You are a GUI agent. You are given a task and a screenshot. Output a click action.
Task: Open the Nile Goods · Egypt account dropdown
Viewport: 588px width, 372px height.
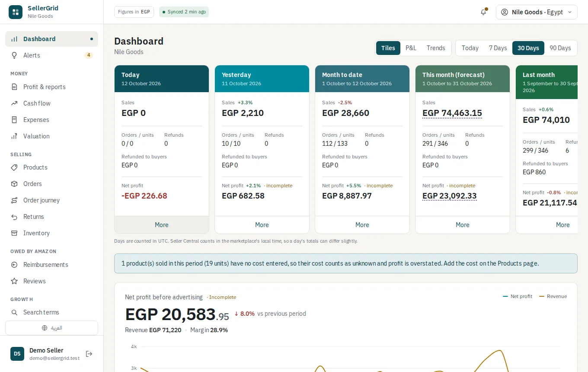pyautogui.click(x=537, y=12)
